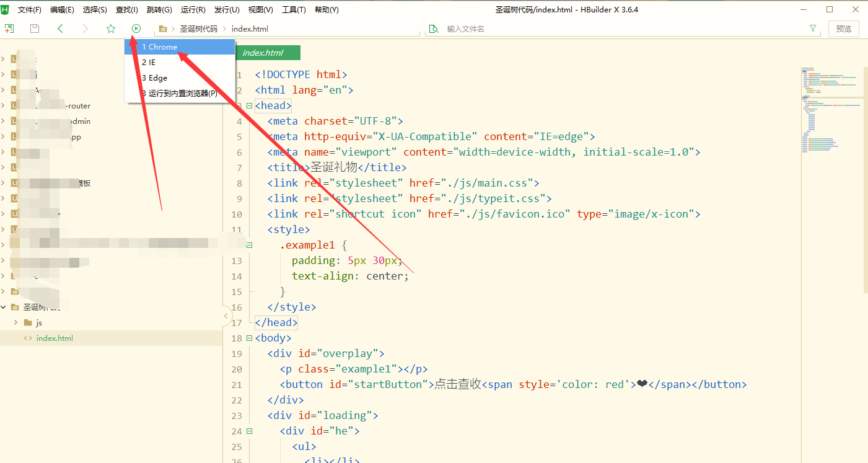Screen dimensions: 868x463
Task: Click the text-align: center; line
Action: tap(351, 276)
